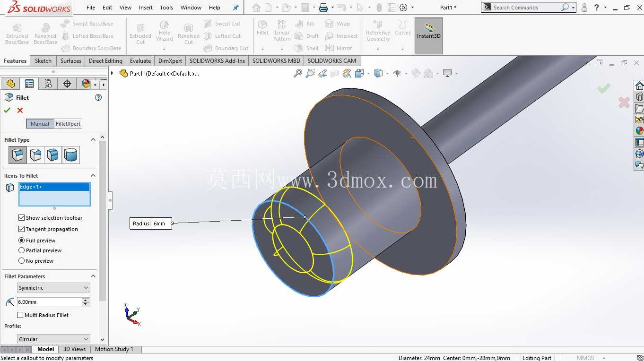Open Appearances color ball in task pane
Screen dimensions: 644x361
point(639,131)
